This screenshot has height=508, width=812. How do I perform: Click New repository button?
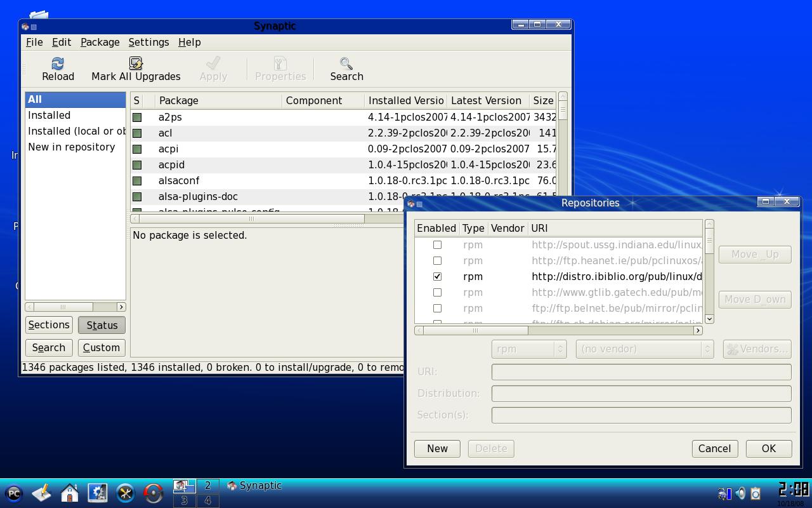[x=437, y=448]
